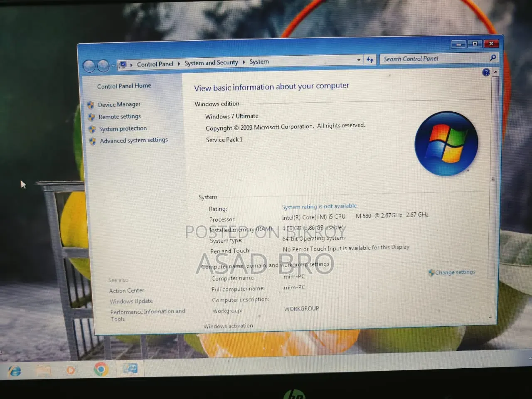The height and width of the screenshot is (399, 532).
Task: Launch Google Chrome from the taskbar
Action: (101, 369)
